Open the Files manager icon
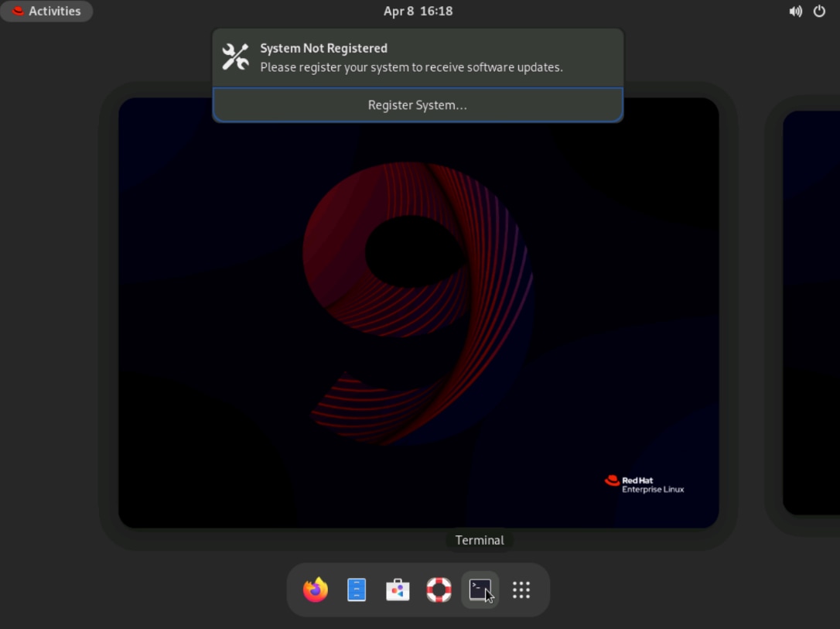 pyautogui.click(x=357, y=590)
